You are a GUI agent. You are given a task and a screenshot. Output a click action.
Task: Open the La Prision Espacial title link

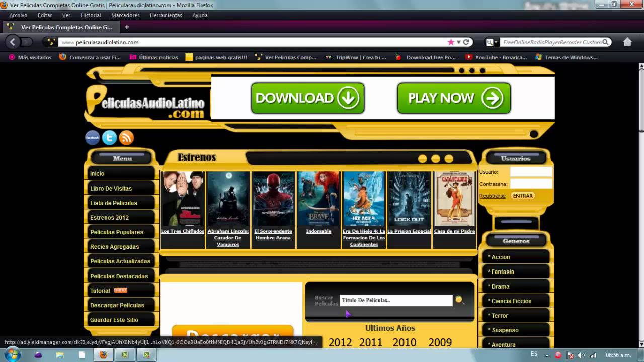click(409, 231)
